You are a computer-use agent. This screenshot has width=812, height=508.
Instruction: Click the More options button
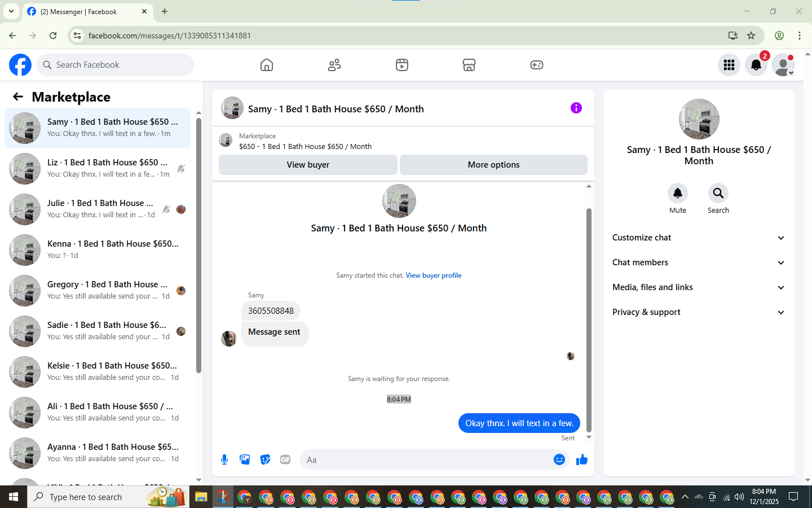coord(493,165)
